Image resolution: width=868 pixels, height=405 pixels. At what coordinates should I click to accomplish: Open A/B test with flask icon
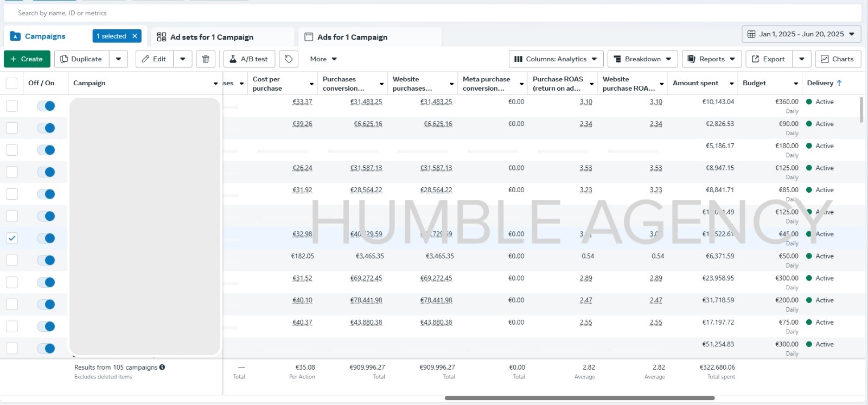point(249,59)
